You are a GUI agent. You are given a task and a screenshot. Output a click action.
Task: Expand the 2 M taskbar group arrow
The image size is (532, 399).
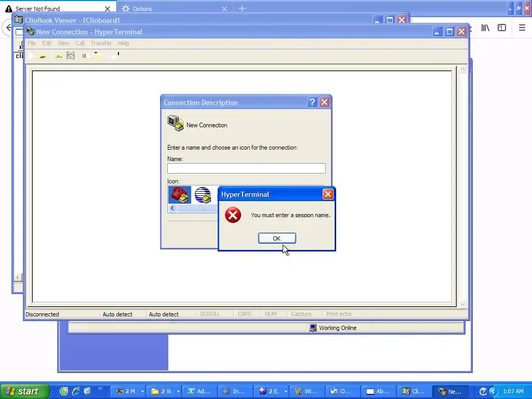[x=142, y=392]
